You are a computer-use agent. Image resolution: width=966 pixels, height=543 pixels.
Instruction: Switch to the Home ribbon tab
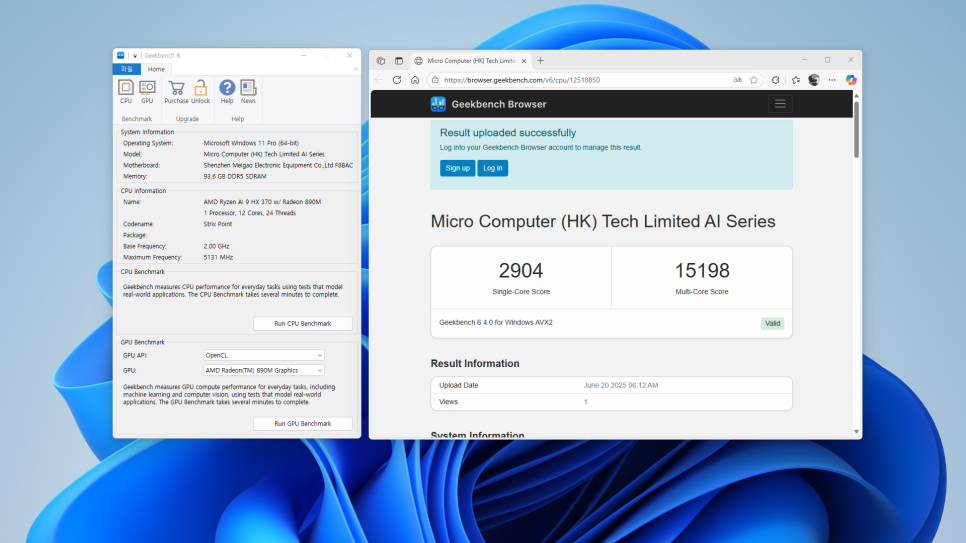click(x=156, y=70)
